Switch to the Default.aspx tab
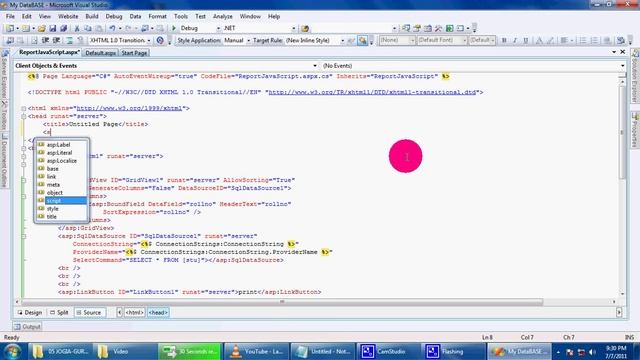This screenshot has width=640, height=360. click(x=100, y=53)
